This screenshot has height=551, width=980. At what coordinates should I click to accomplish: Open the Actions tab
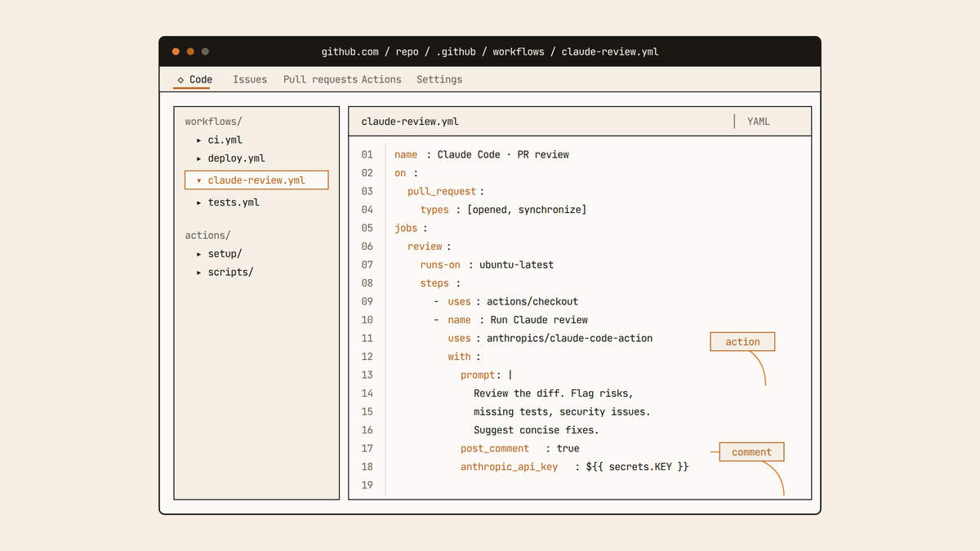pyautogui.click(x=381, y=79)
